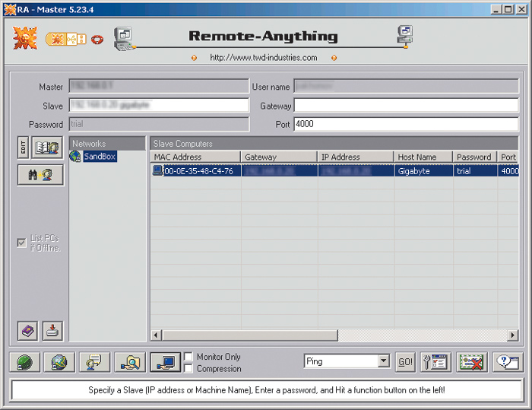The image size is (532, 410).
Task: Click the computer icon in the slave row
Action: (157, 170)
